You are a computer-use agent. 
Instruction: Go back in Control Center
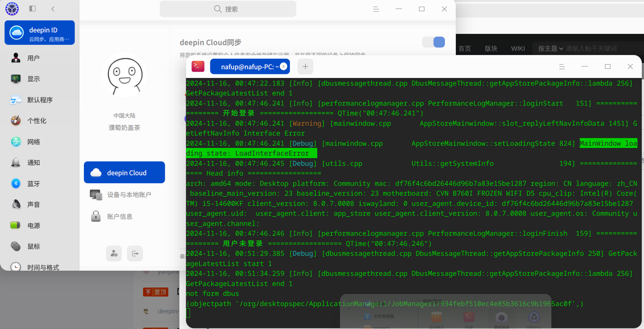(53, 9)
